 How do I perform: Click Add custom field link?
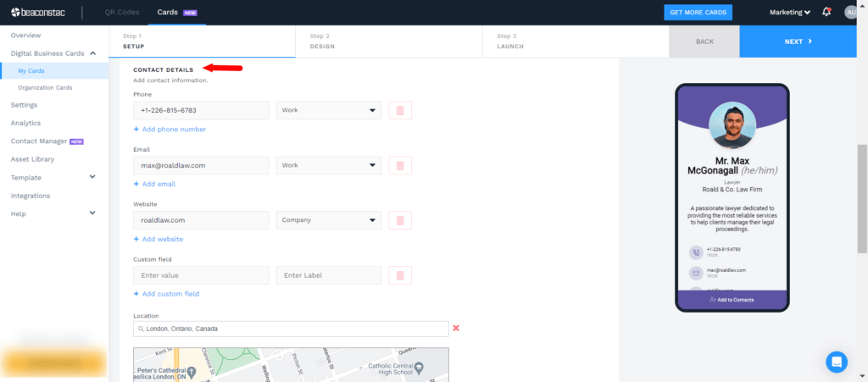click(x=166, y=294)
